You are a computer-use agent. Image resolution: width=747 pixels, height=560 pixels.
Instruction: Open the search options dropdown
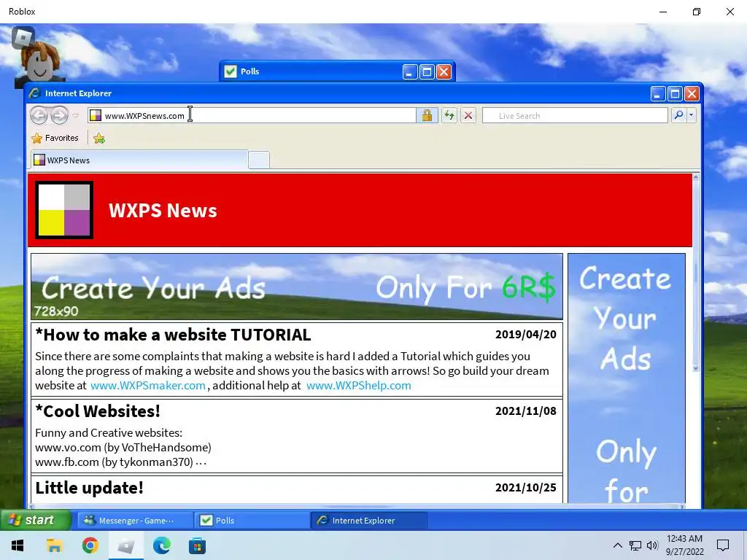click(692, 115)
